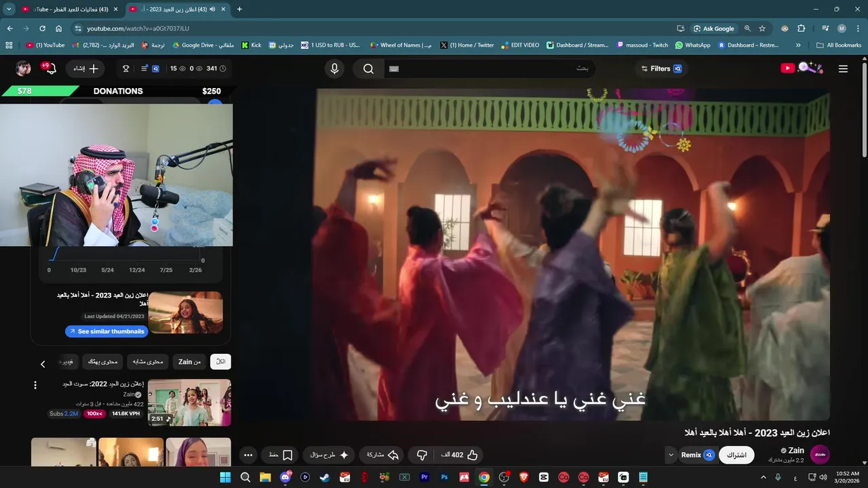The width and height of the screenshot is (868, 488).
Task: Open the massoud - Twitch bookmark
Action: click(643, 45)
